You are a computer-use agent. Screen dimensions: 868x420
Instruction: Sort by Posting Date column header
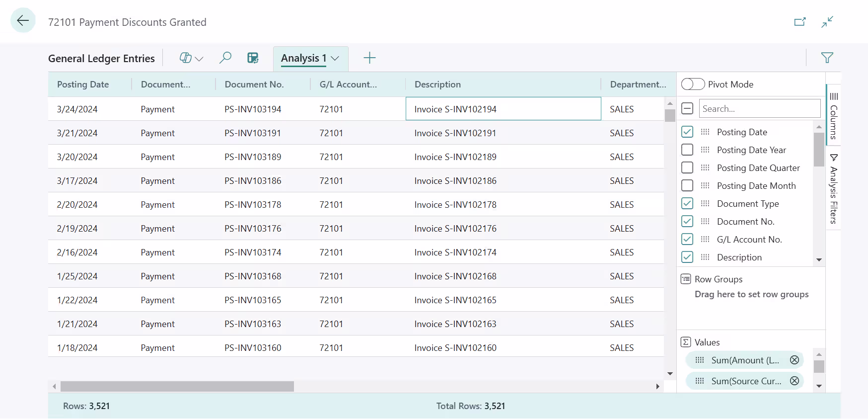point(83,84)
